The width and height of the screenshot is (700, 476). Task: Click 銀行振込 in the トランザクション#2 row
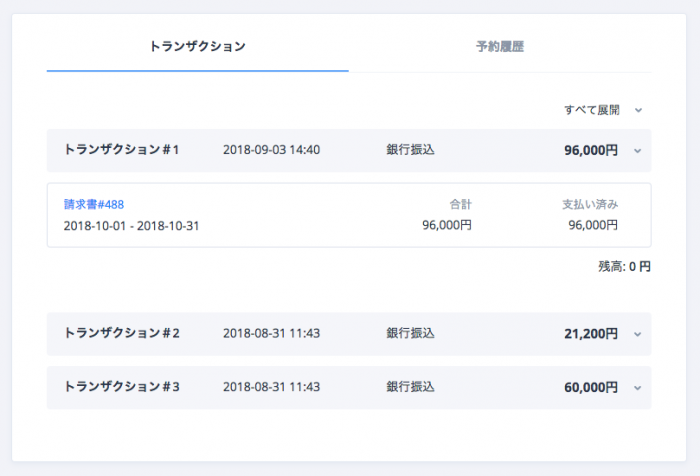410,333
